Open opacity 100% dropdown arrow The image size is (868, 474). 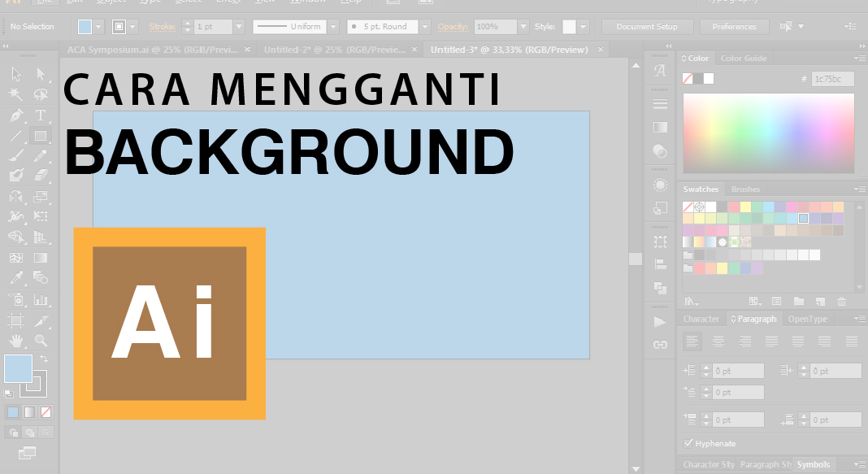(x=523, y=27)
